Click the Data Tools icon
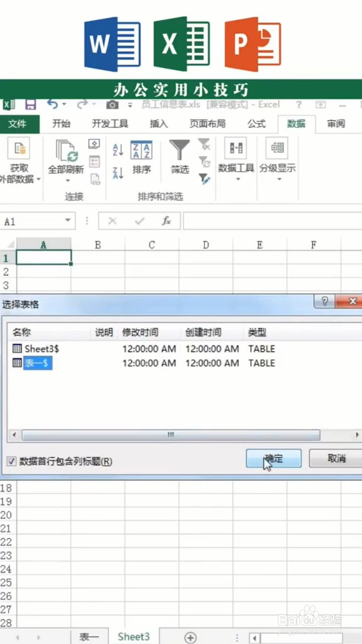Screen dimensions: 362x644 pos(236,148)
